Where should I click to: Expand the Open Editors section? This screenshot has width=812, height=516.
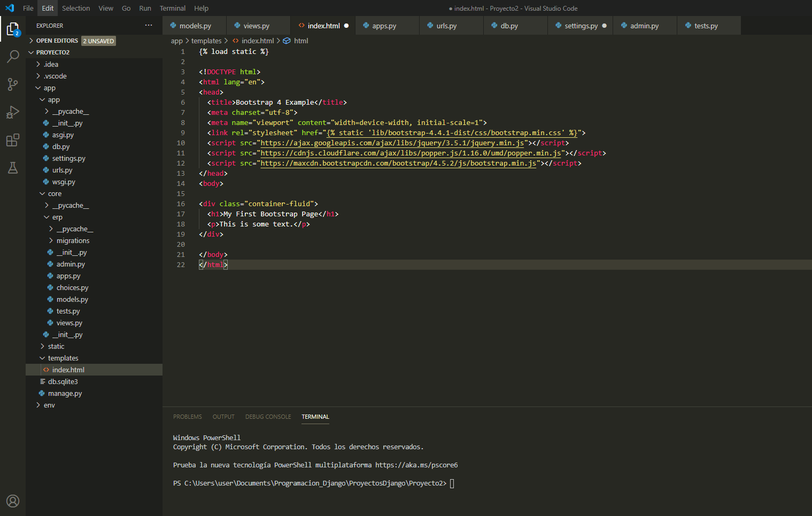(x=57, y=41)
